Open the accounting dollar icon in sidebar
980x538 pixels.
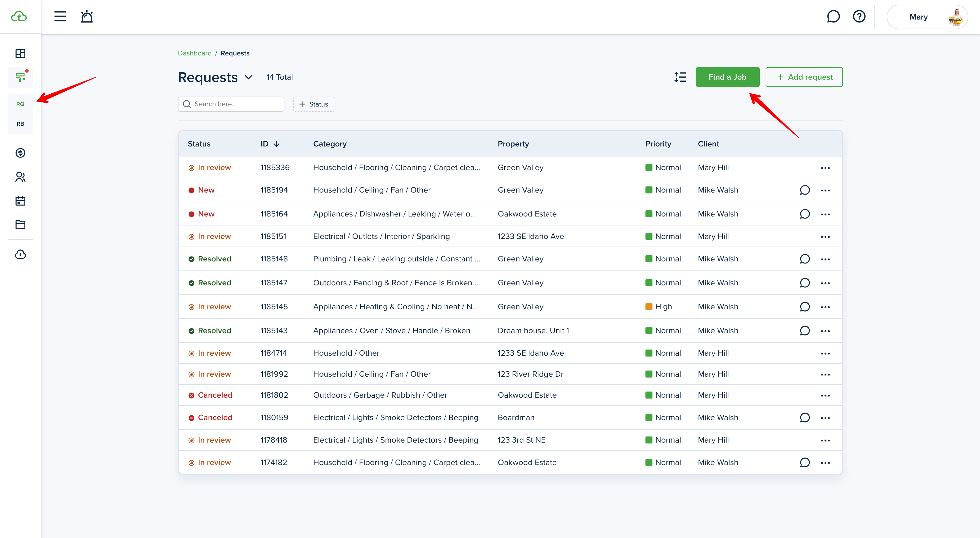coord(20,153)
